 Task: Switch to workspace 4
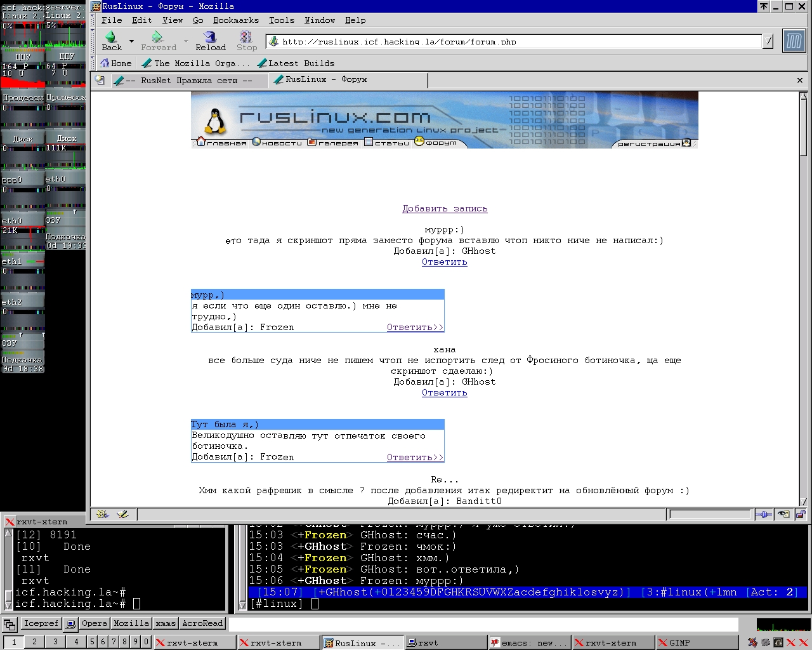click(76, 642)
